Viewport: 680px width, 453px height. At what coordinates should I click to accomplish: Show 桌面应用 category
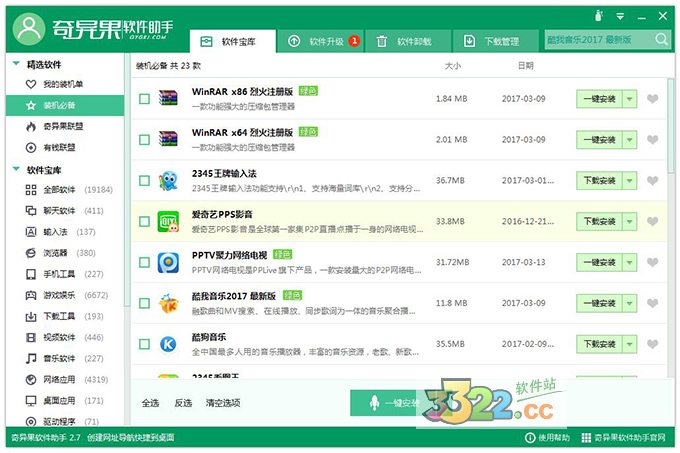pos(65,401)
